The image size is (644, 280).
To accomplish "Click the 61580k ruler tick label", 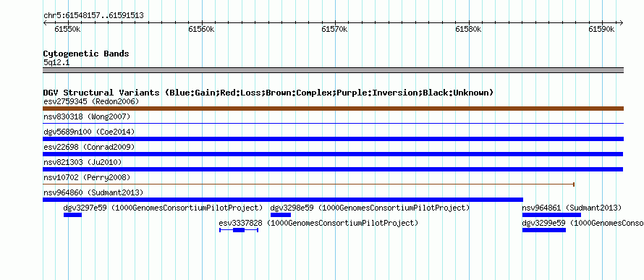I will 468,29.
